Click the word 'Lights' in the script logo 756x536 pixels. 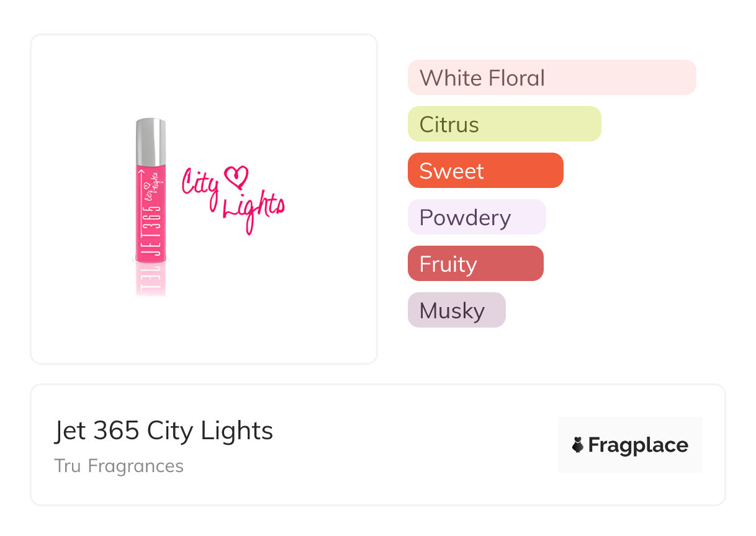(x=253, y=209)
